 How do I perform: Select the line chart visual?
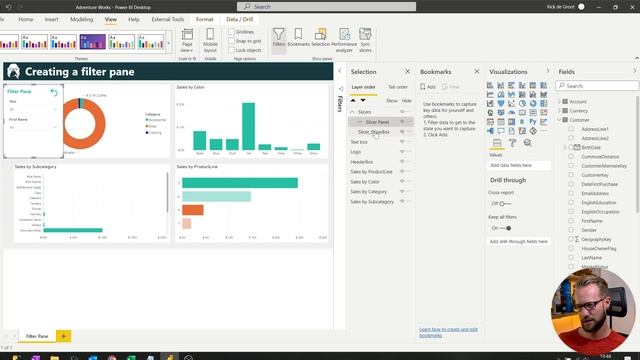tap(490, 95)
